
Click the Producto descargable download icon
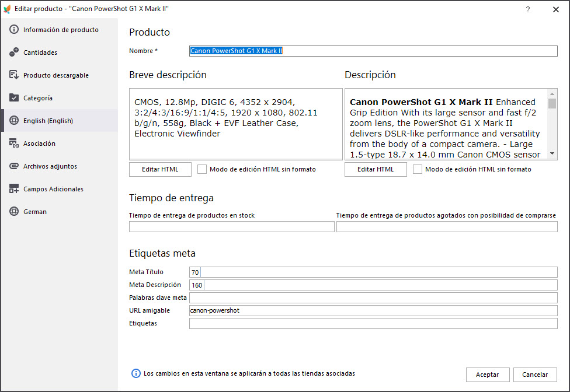click(x=14, y=75)
